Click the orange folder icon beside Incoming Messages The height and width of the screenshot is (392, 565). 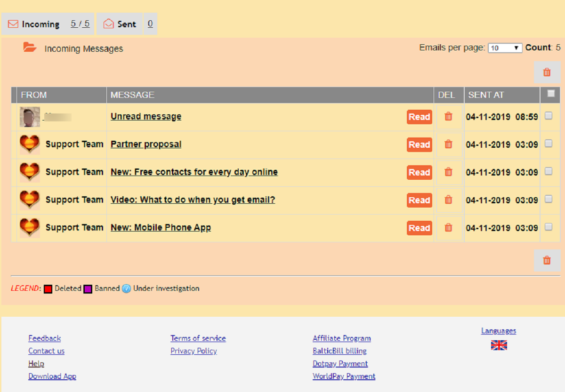(30, 48)
